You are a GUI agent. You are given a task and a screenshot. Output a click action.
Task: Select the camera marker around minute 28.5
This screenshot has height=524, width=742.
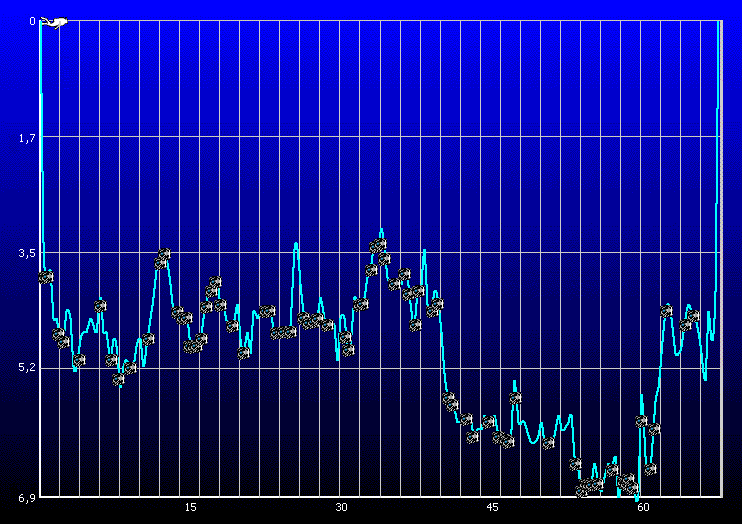tap(327, 325)
